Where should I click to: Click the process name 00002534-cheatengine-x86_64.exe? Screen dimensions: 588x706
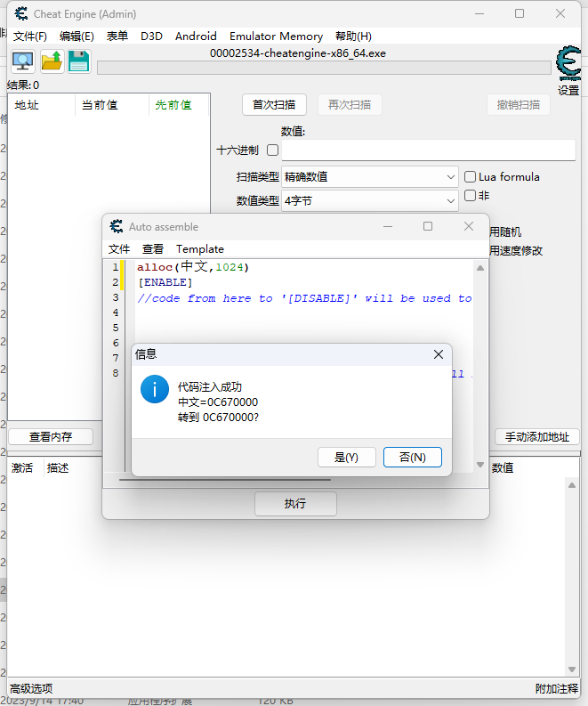[x=298, y=53]
